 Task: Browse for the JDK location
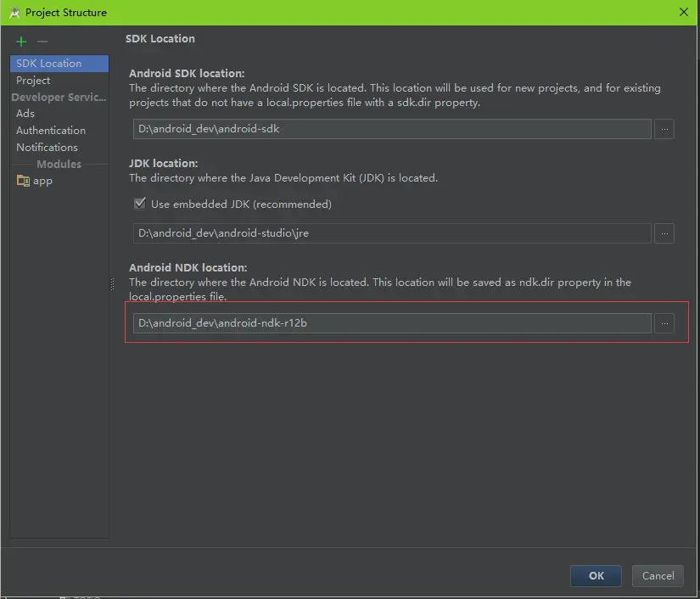664,233
